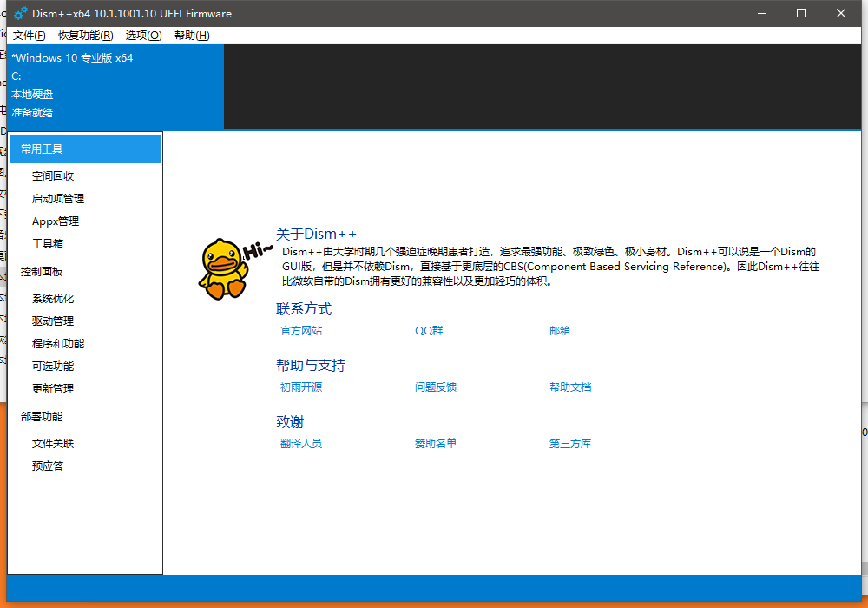Click the 本地硬盘 label in image tile
The width and height of the screenshot is (868, 608).
32,95
